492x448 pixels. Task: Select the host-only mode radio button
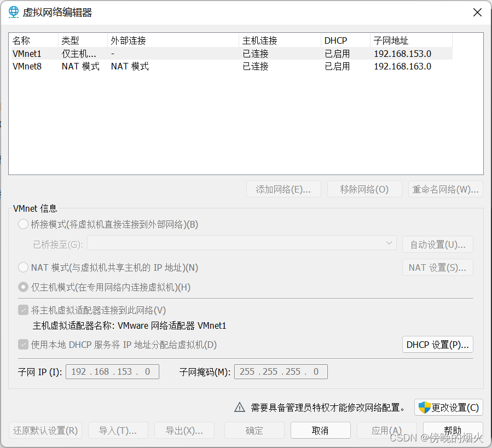click(23, 287)
